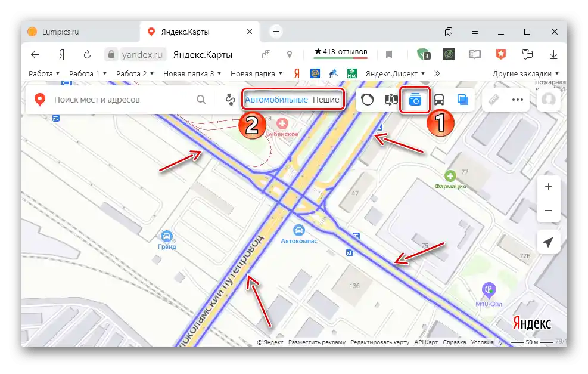Show public transport with the bus icon

(438, 100)
